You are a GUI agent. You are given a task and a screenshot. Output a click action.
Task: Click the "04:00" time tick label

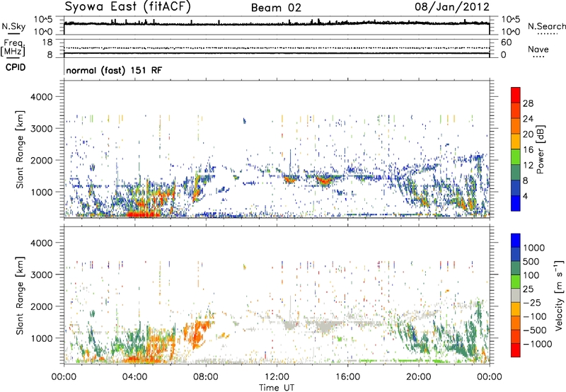134,377
